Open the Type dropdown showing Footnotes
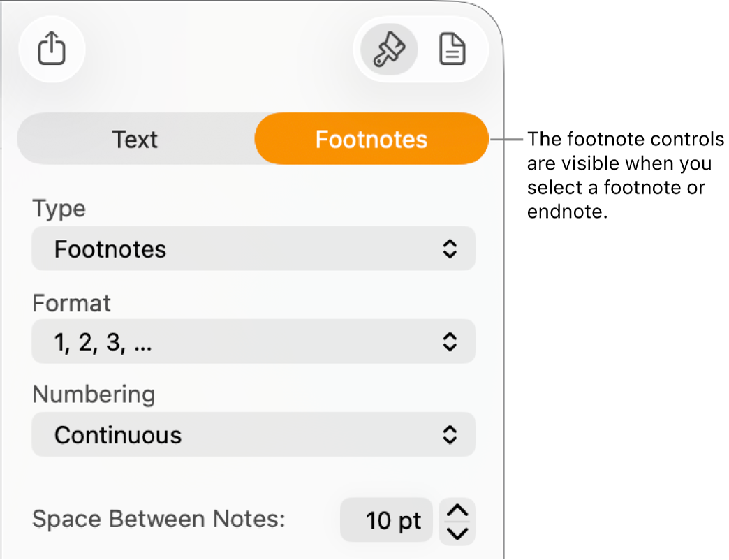Screen dimensions: 729x560 [x=253, y=249]
